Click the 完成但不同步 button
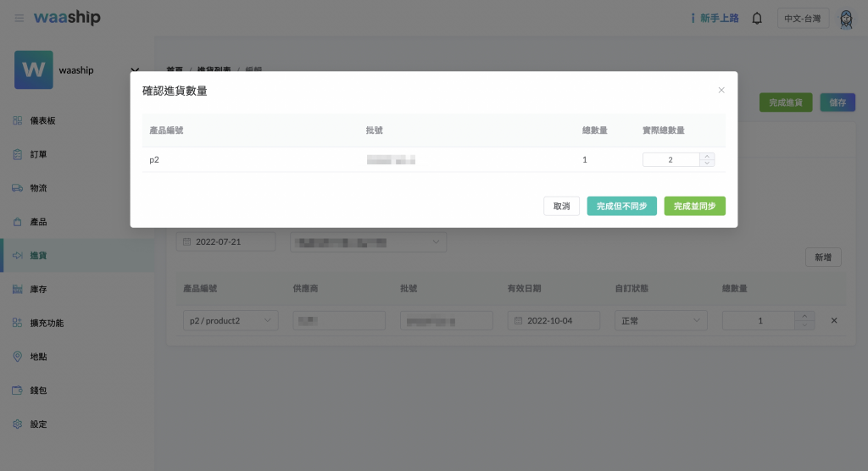 621,206
